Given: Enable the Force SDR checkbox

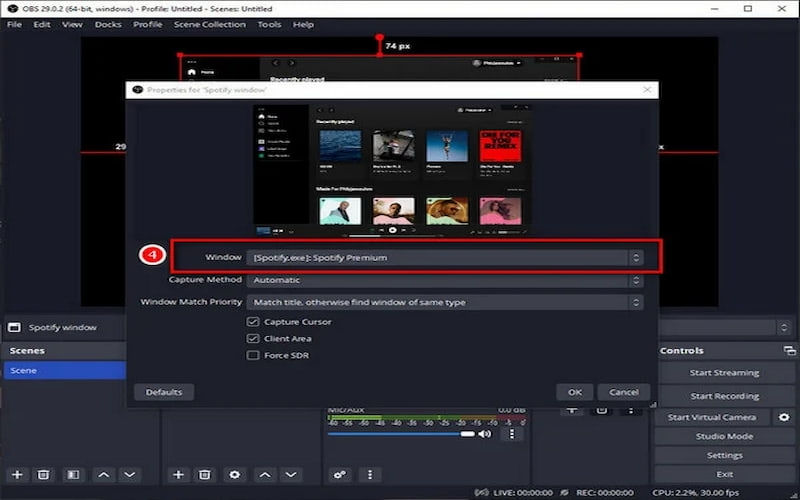Looking at the screenshot, I should (253, 355).
